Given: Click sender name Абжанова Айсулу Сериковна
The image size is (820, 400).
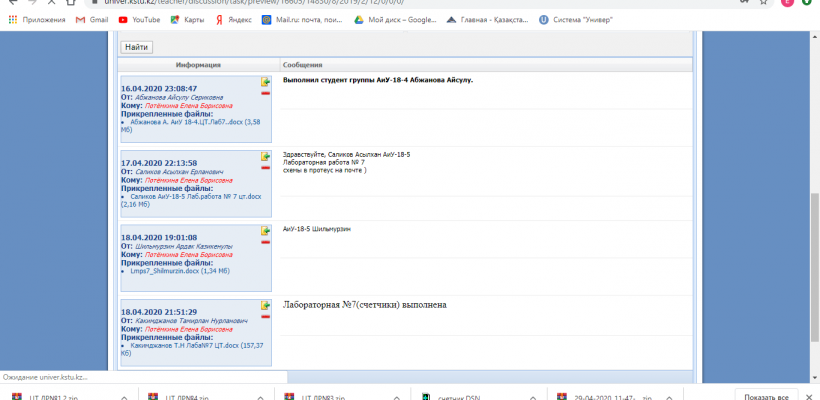Looking at the screenshot, I should click(x=179, y=97).
